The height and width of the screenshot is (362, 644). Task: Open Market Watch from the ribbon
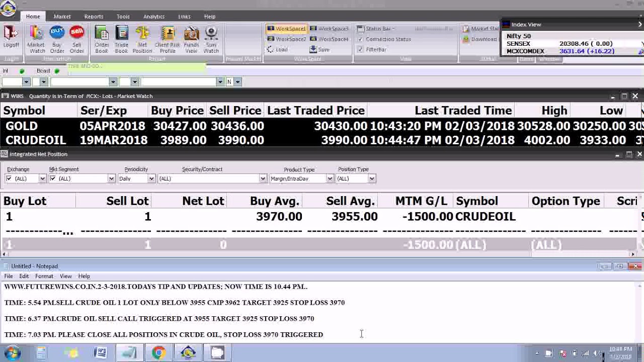click(x=37, y=39)
